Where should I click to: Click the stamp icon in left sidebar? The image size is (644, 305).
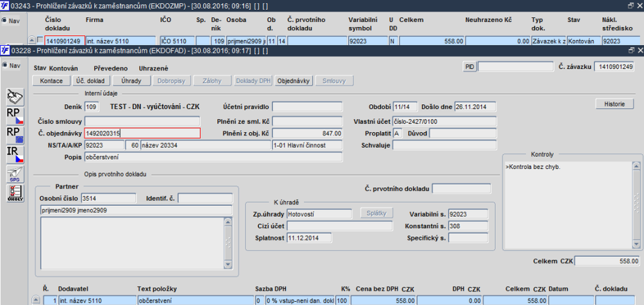[15, 97]
